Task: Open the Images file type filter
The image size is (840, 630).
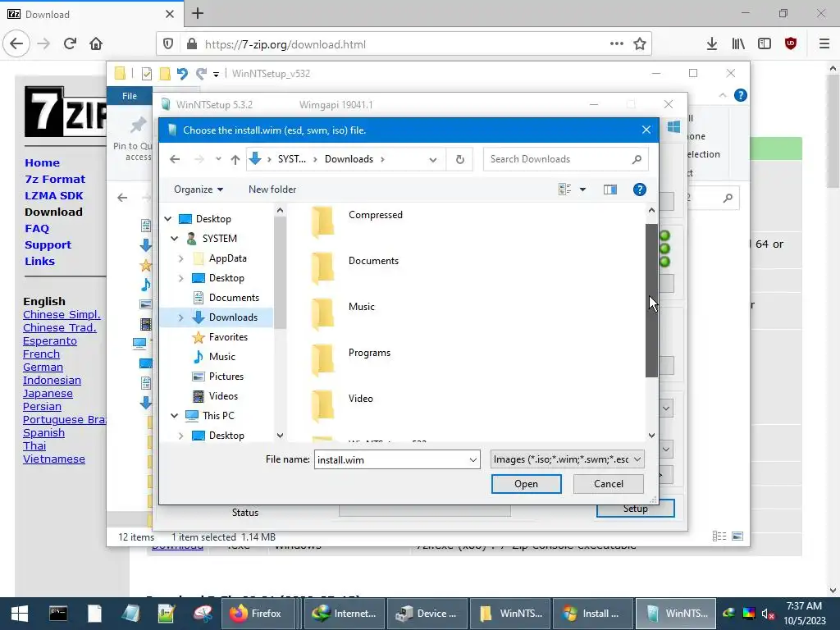Action: tap(568, 459)
